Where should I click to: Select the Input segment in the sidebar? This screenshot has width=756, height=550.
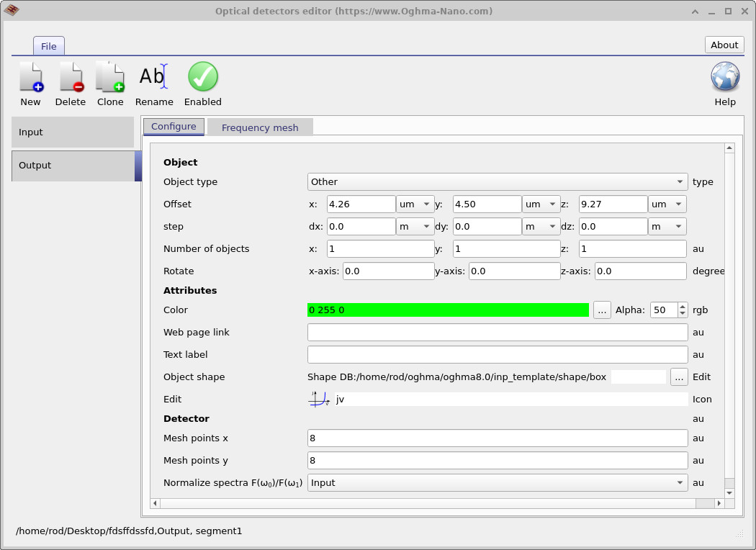click(72, 132)
